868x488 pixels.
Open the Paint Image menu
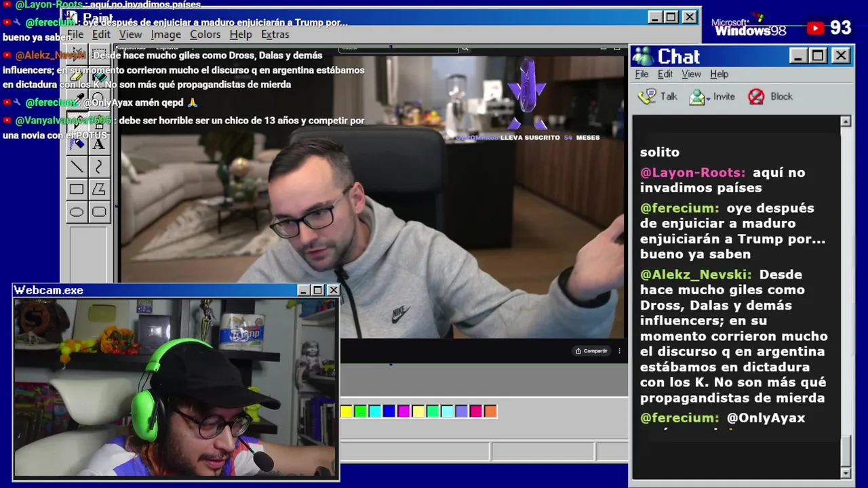[x=165, y=35]
